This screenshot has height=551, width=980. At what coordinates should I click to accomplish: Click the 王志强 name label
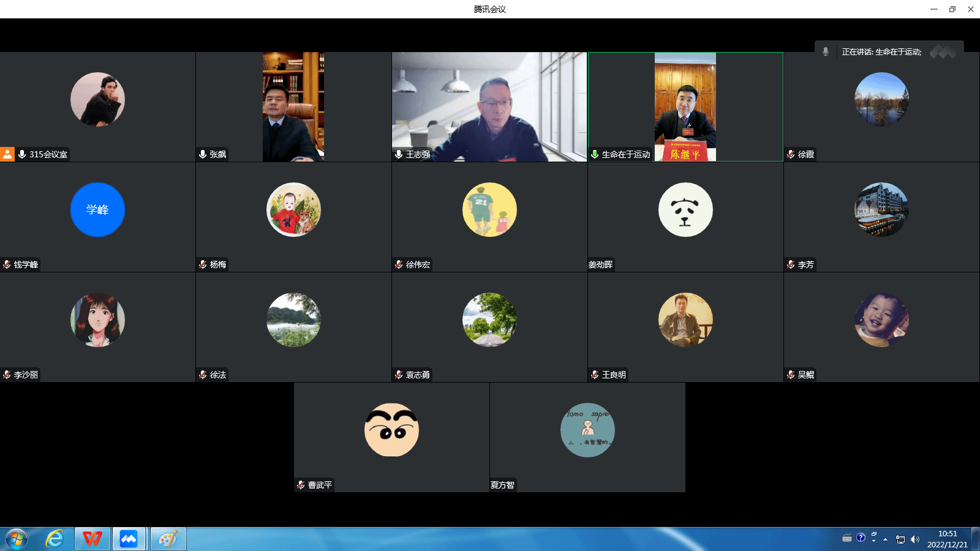coord(418,154)
